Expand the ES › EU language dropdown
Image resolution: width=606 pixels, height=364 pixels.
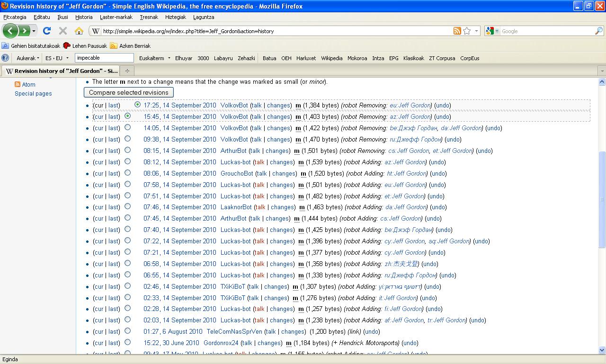[57, 58]
